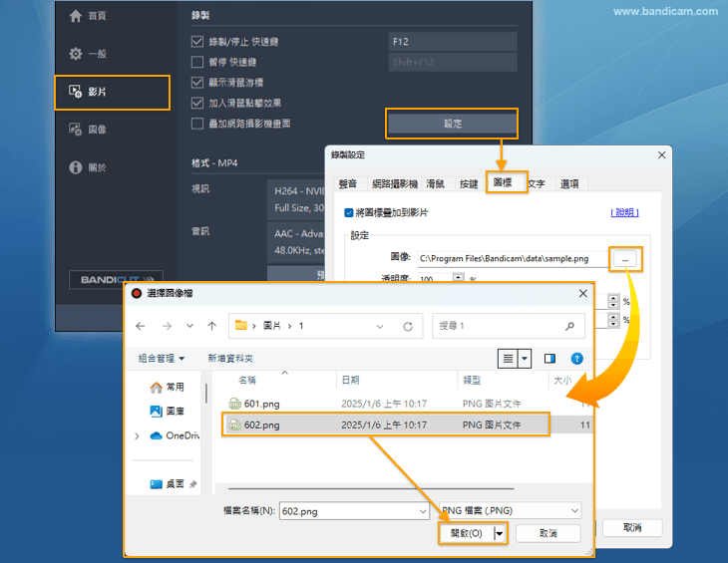
Task: Open the view mode dropdown arrow
Action: [526, 358]
